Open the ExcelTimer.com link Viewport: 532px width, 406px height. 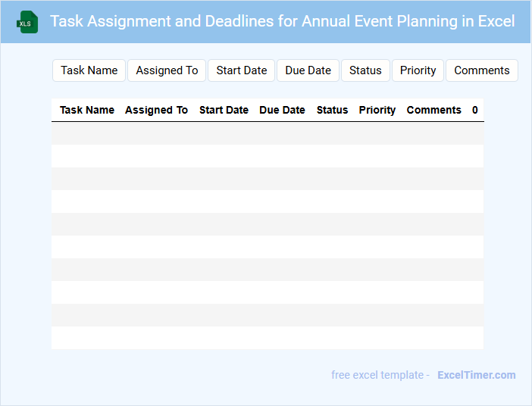pyautogui.click(x=476, y=375)
